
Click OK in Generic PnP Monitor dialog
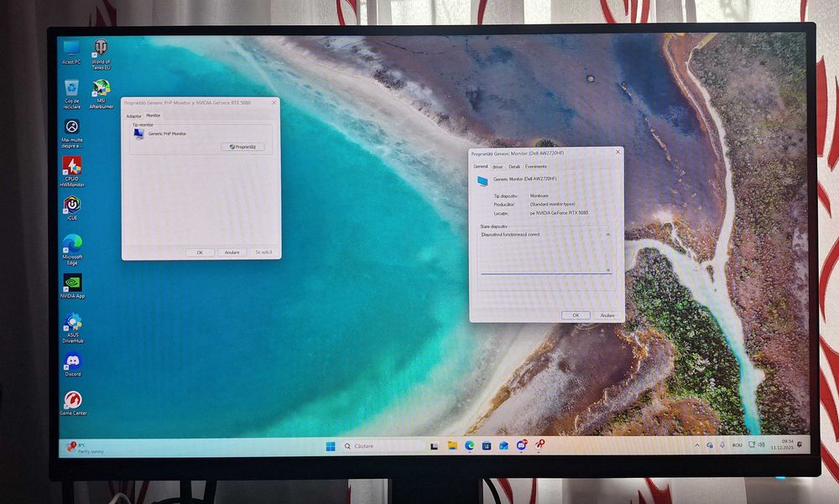click(x=200, y=252)
